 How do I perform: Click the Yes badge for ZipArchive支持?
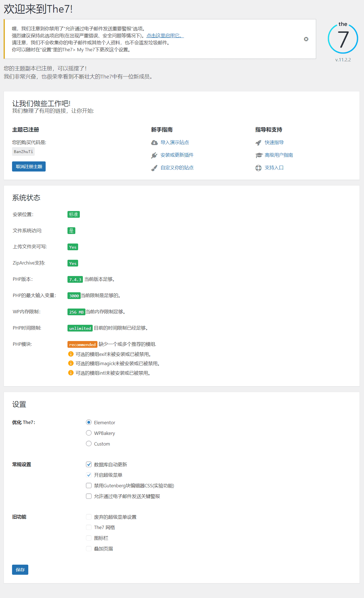click(x=73, y=263)
